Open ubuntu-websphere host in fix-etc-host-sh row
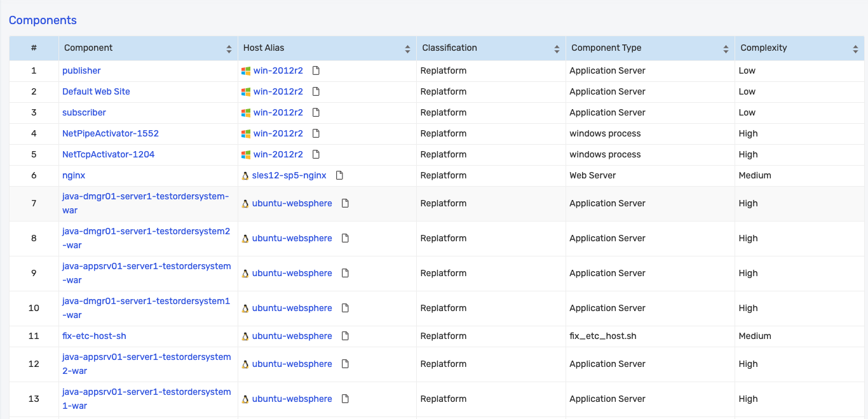Screen dimensions: 868x419 point(292,336)
